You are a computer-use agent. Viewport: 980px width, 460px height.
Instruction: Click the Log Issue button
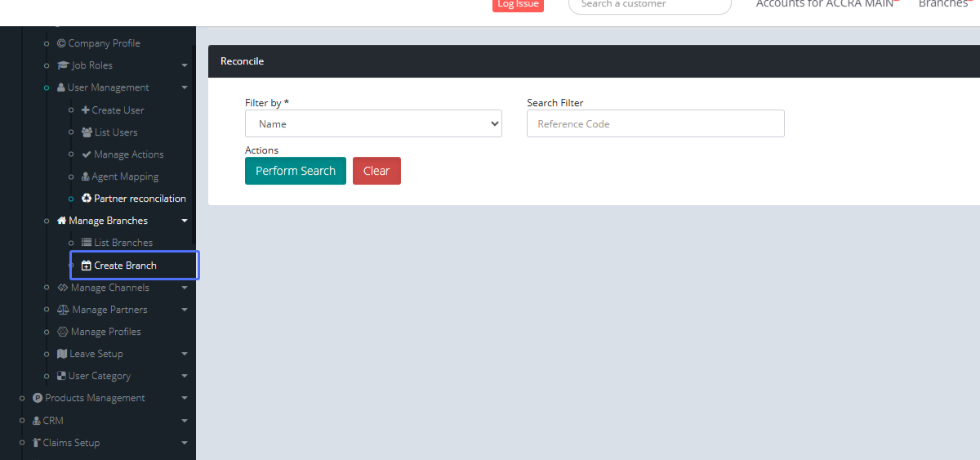[x=518, y=4]
